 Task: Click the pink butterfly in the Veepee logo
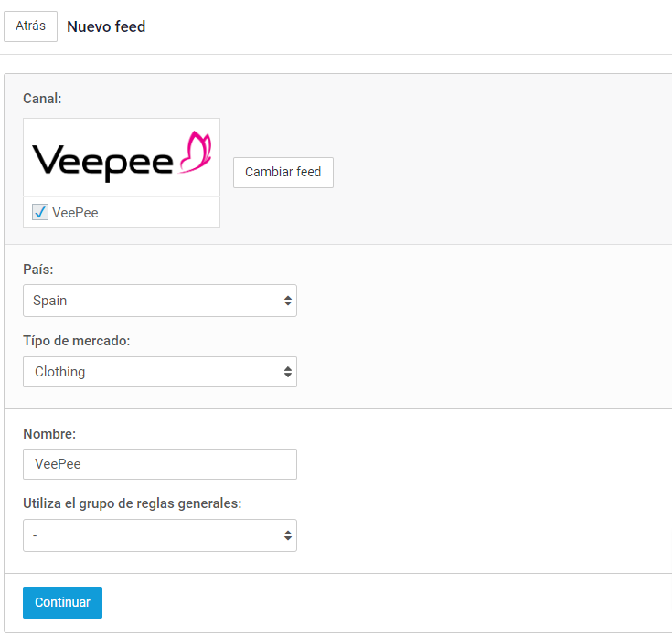(196, 152)
